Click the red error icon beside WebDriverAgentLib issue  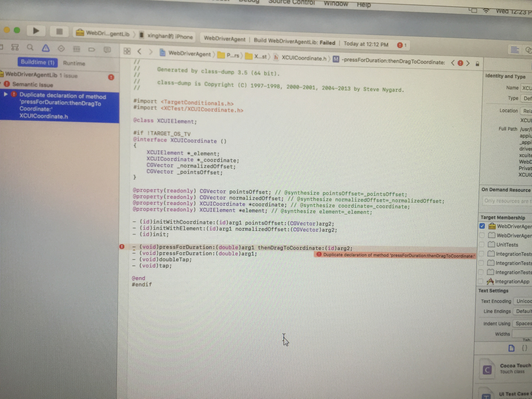point(111,77)
